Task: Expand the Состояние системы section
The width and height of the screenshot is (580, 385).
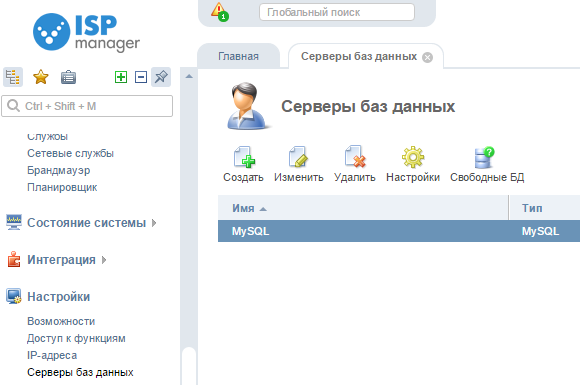Action: [x=92, y=223]
